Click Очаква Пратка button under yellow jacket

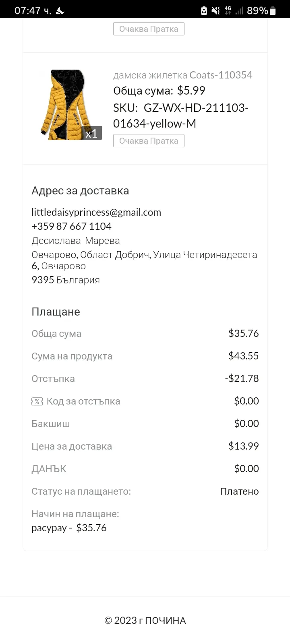[149, 141]
